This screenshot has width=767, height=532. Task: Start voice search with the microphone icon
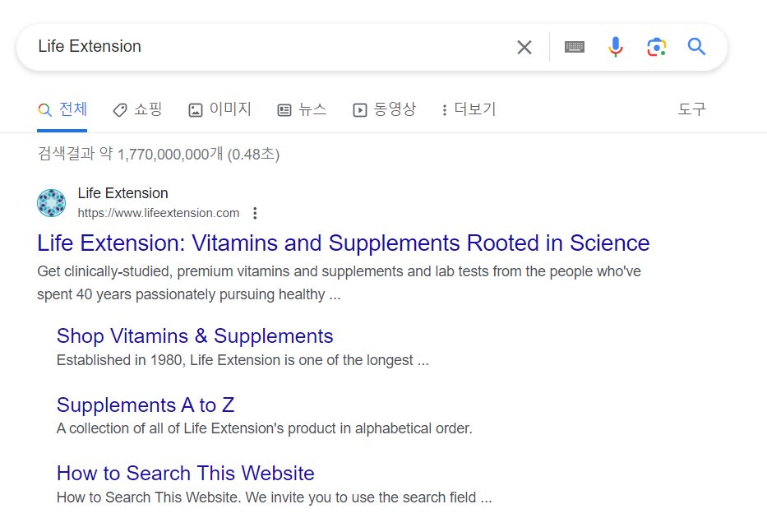coord(615,47)
